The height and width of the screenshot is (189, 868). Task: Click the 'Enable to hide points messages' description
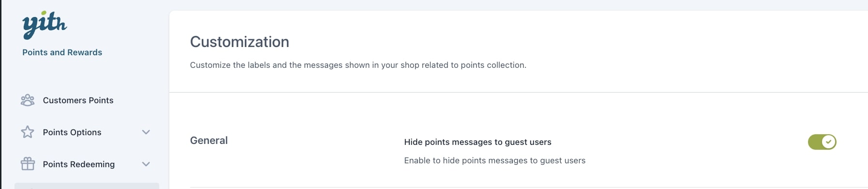(494, 160)
